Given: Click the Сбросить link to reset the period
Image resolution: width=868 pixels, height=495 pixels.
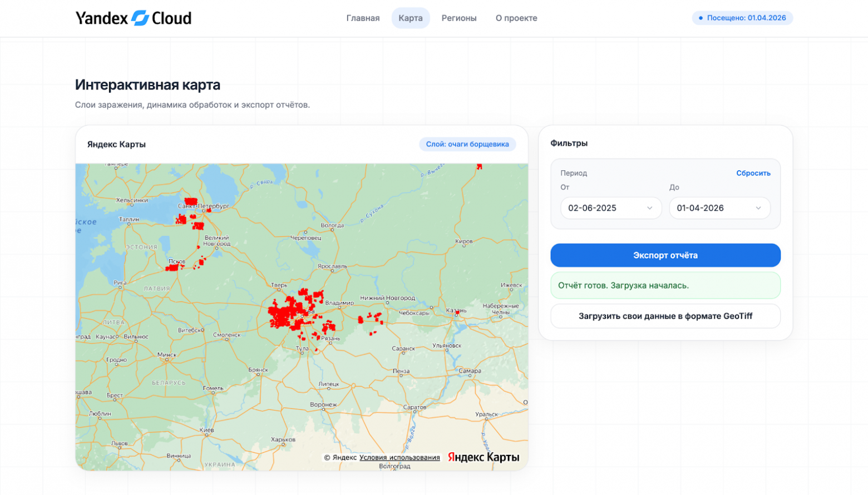Looking at the screenshot, I should 753,173.
